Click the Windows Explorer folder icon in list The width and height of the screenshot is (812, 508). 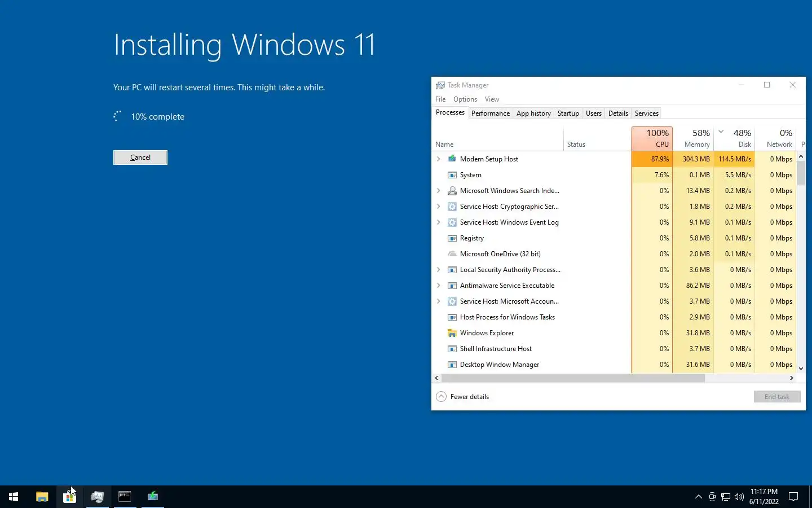[452, 333]
